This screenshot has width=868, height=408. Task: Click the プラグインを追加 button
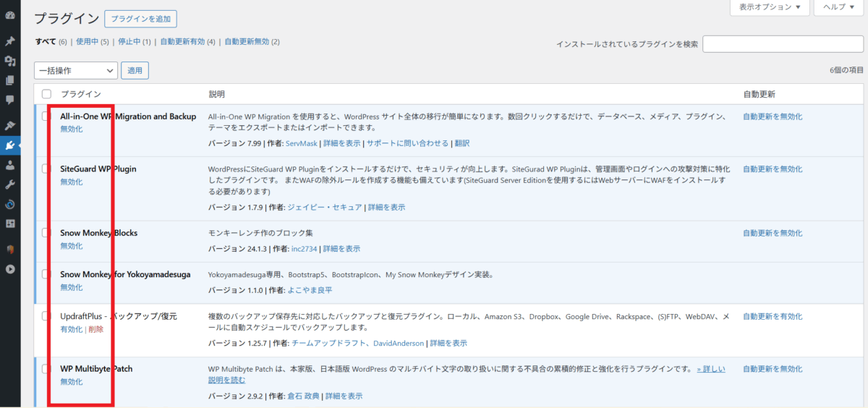point(140,20)
